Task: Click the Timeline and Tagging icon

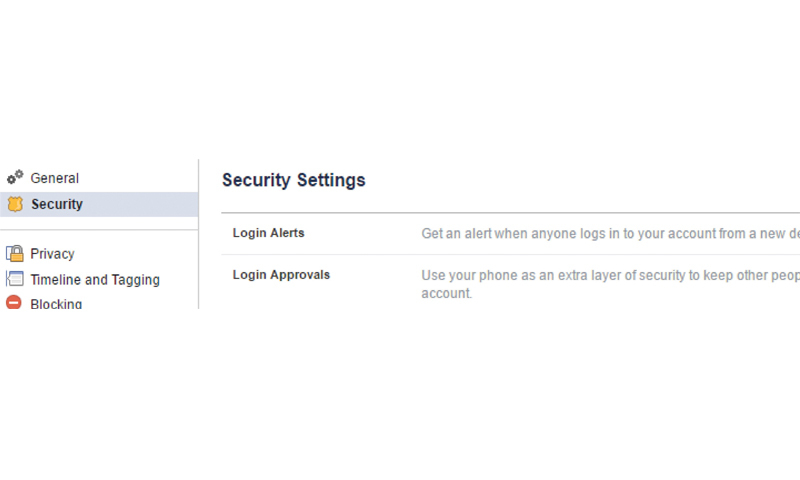Action: pyautogui.click(x=15, y=279)
